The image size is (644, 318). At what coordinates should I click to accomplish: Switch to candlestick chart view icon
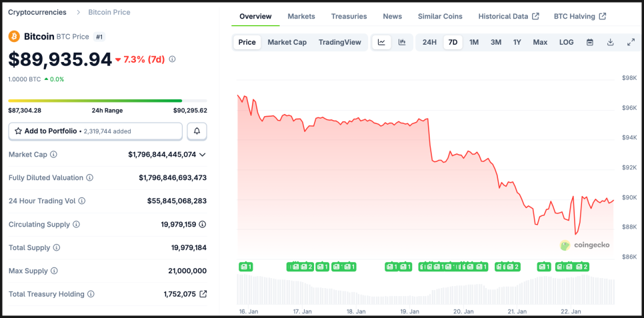point(402,43)
